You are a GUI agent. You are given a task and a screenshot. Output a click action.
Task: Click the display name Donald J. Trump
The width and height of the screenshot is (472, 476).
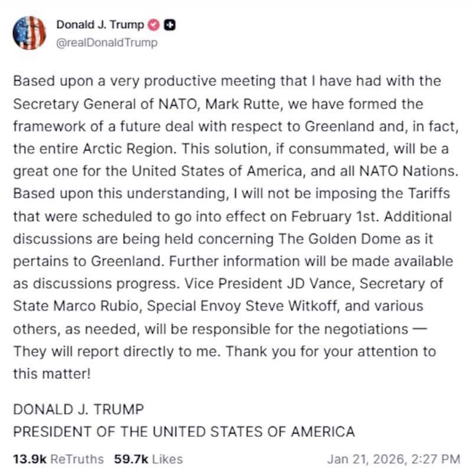[98, 24]
